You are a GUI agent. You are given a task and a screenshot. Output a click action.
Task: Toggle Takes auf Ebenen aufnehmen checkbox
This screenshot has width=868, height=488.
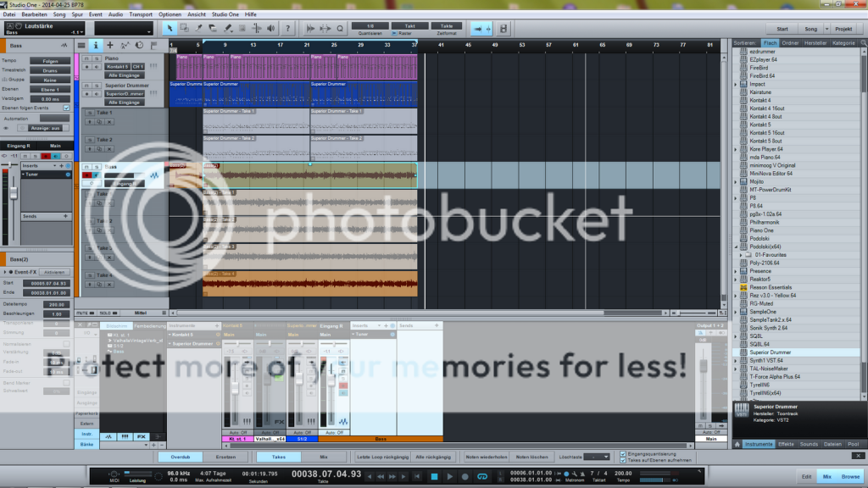point(623,460)
